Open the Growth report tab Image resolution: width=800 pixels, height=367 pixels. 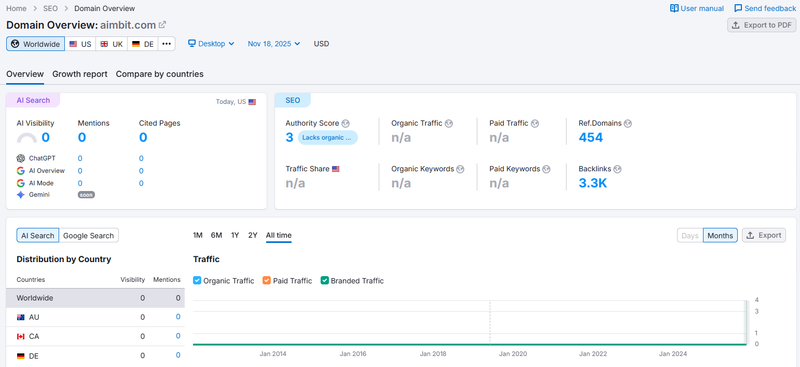80,74
